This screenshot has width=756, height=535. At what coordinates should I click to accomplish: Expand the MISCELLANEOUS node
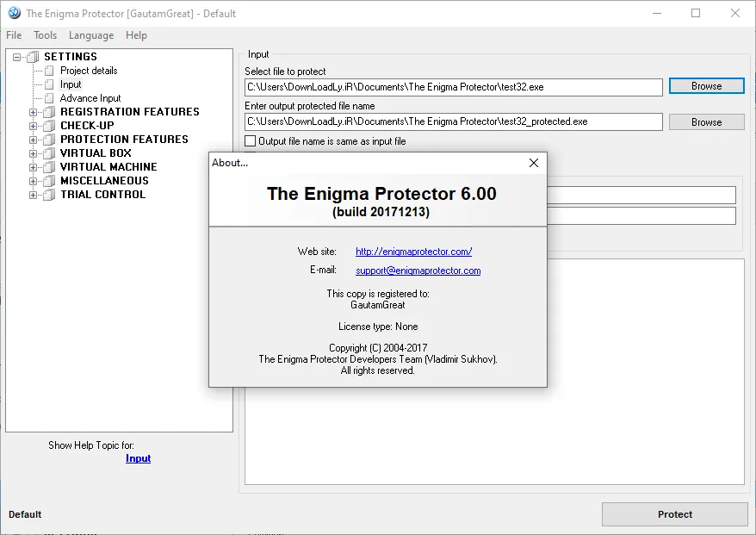[x=33, y=182]
